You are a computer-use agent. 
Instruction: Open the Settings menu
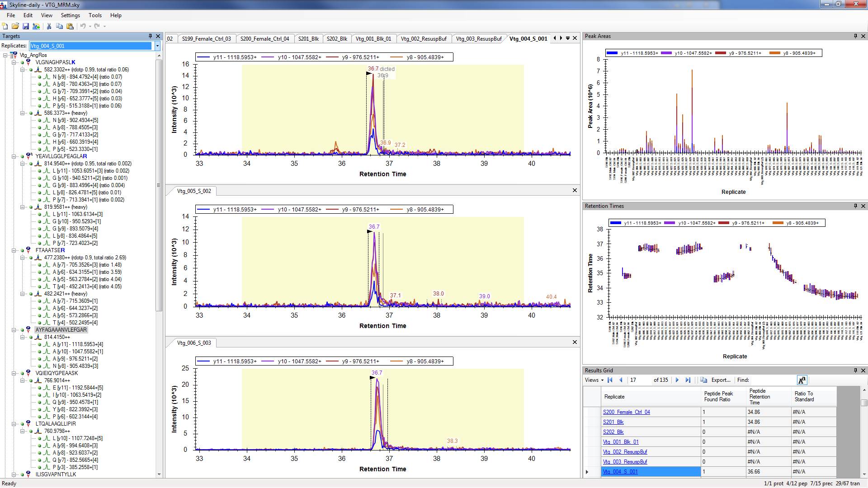tap(70, 15)
